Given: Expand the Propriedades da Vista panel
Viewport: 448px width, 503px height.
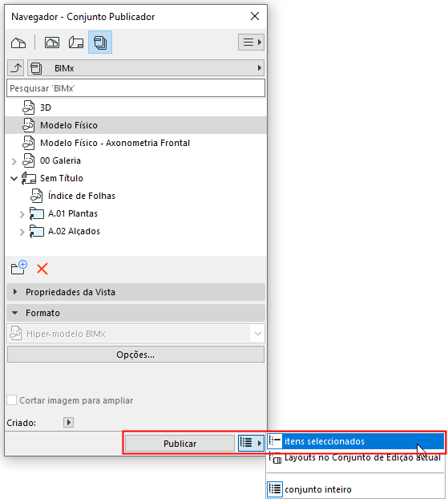Looking at the screenshot, I should tap(136, 292).
